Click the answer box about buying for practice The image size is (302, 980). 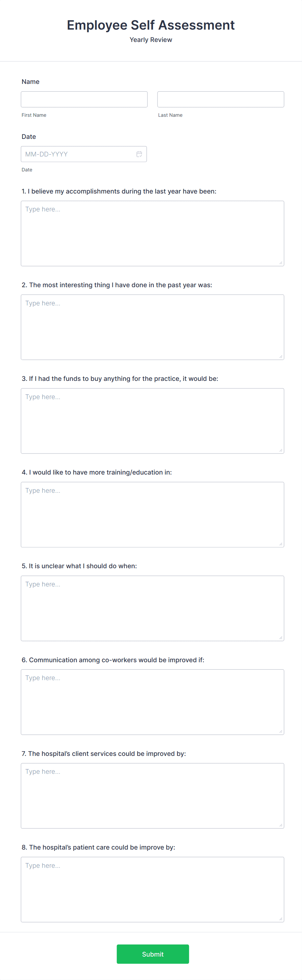point(152,420)
